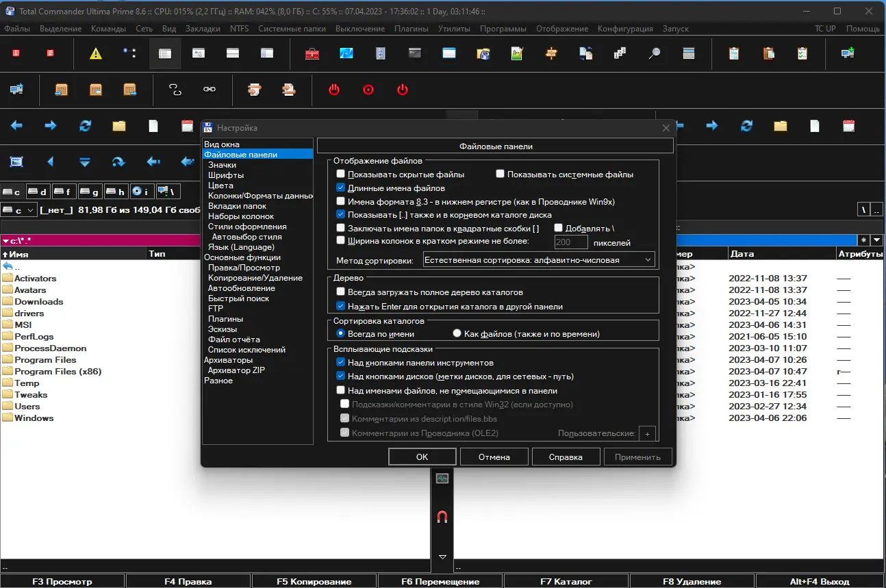Click the black console window toolbar icon
The height and width of the screenshot is (588, 886).
415,53
